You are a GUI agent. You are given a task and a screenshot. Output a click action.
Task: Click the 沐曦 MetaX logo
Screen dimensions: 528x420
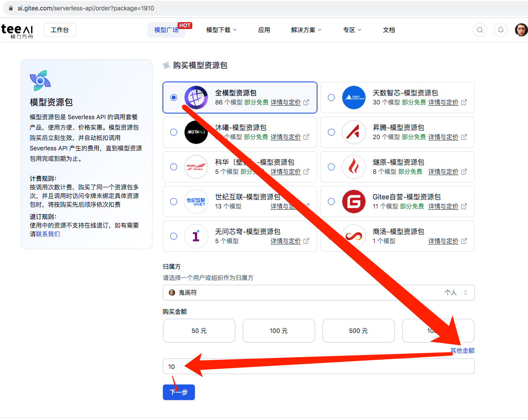tap(196, 132)
